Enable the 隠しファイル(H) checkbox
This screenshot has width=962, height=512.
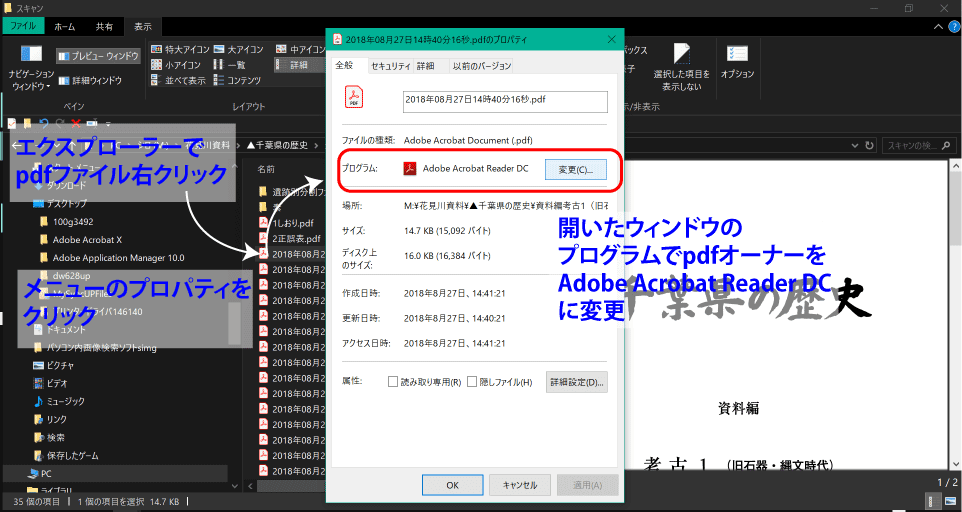pos(472,382)
